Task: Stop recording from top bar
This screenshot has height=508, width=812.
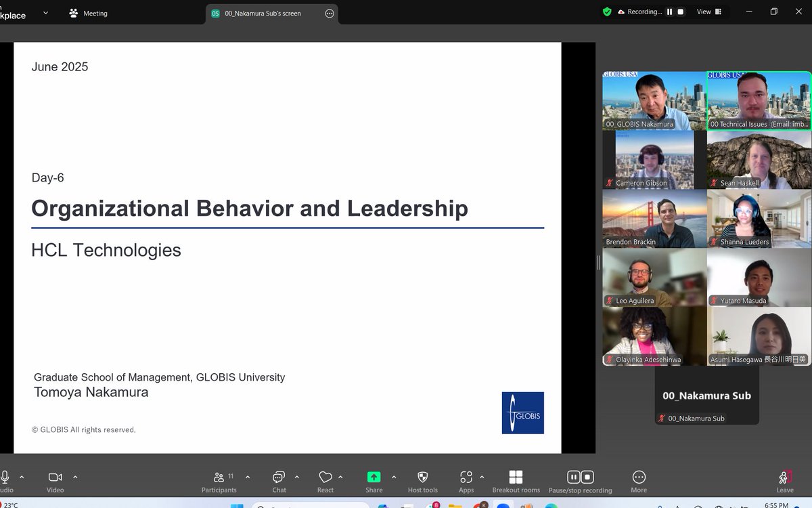Action: 681,12
